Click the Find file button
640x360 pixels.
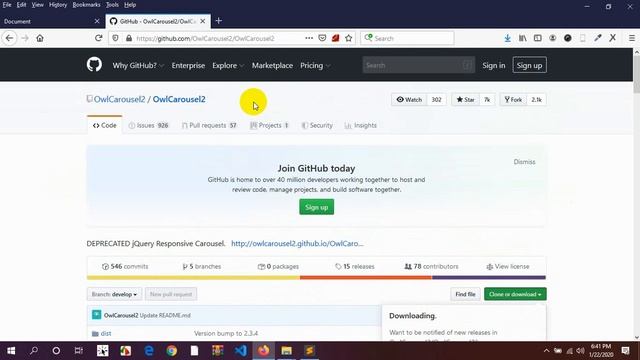(465, 294)
